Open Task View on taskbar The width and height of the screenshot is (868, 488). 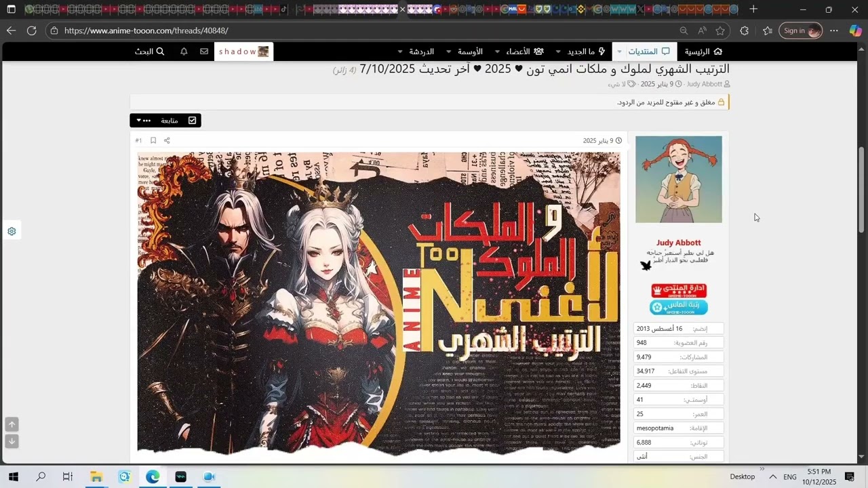coord(68,476)
